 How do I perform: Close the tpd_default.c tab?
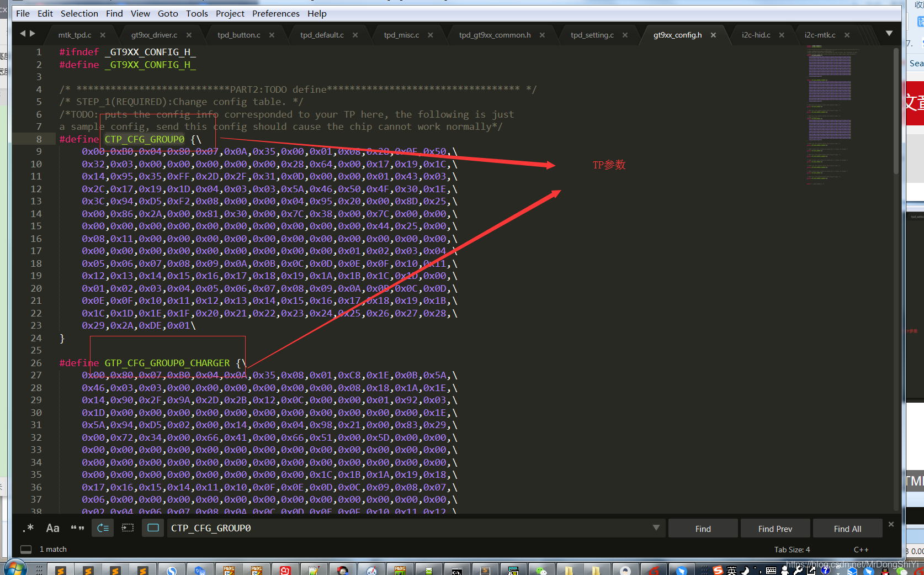pyautogui.click(x=355, y=35)
